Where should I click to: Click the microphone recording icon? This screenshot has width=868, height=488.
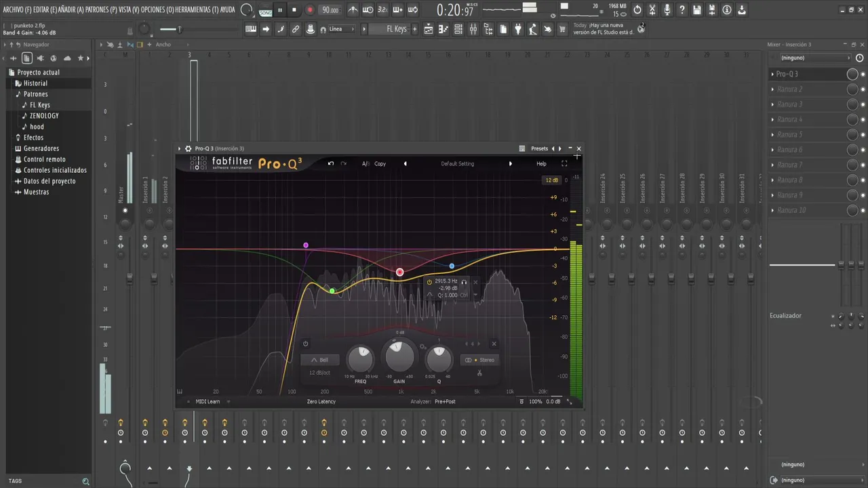[667, 10]
